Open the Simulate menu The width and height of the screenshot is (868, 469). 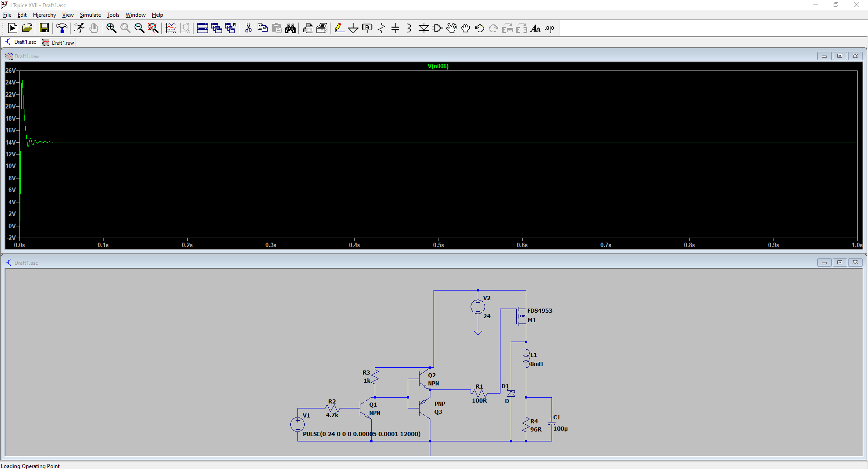[90, 15]
